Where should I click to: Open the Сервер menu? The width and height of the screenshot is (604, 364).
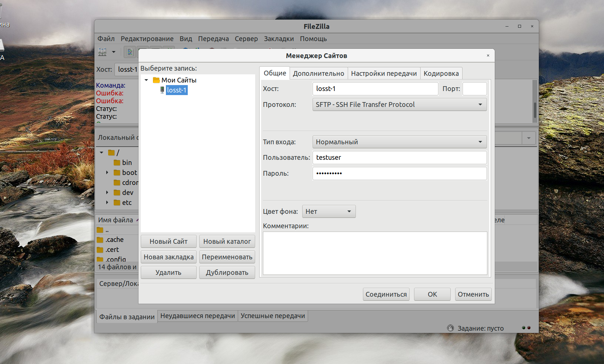[246, 39]
